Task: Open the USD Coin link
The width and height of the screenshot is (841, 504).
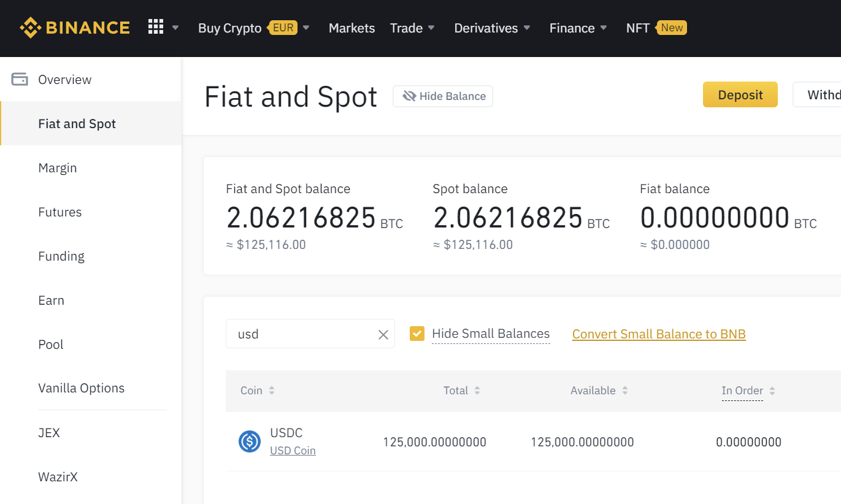Action: [x=293, y=451]
